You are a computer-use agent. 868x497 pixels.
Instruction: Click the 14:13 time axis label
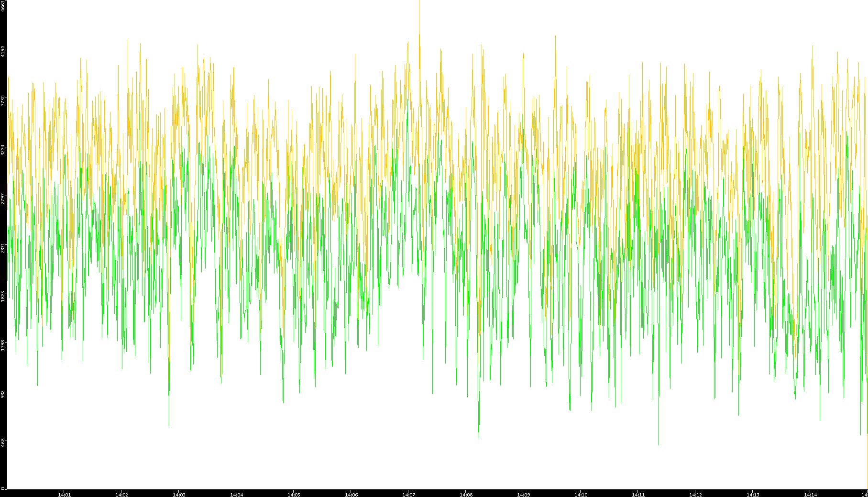753,494
